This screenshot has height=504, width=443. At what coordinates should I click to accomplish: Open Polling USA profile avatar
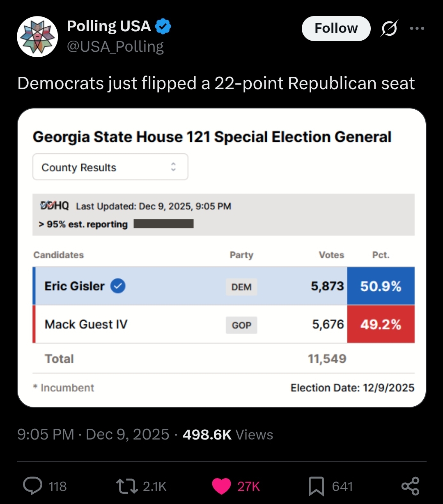(x=37, y=37)
